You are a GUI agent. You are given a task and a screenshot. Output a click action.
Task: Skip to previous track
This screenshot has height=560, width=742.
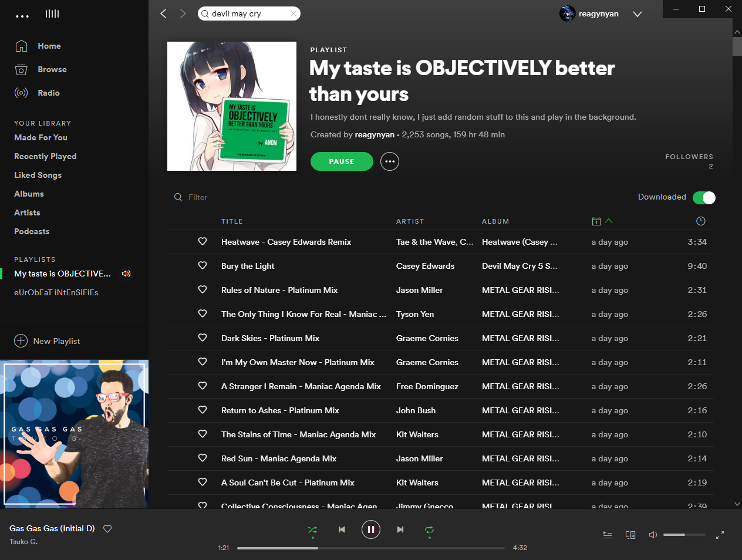click(x=342, y=529)
